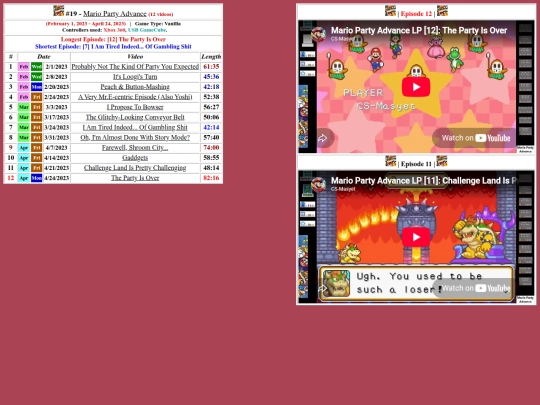The image size is (540, 405).
Task: Click the CS-Masyet channel avatar on Episode 12
Action: 319,34
